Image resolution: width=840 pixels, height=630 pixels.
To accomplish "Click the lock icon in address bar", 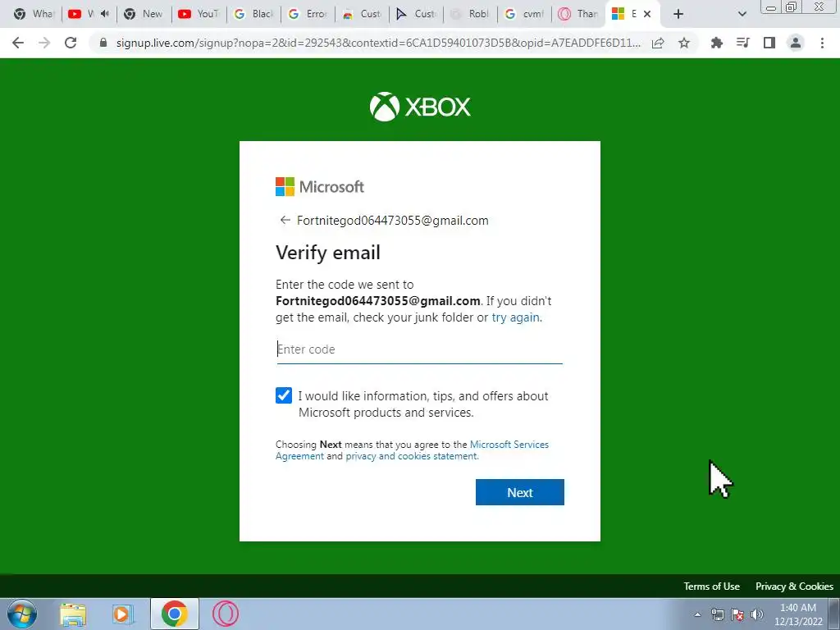I will [x=103, y=43].
